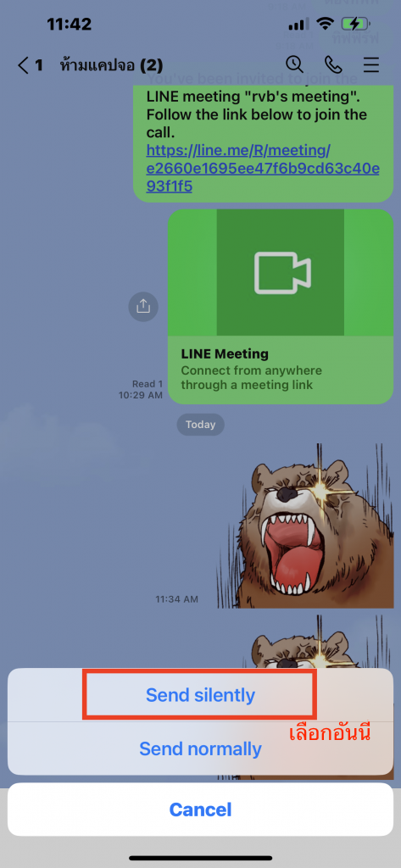Tap the Today date separator

tap(200, 425)
